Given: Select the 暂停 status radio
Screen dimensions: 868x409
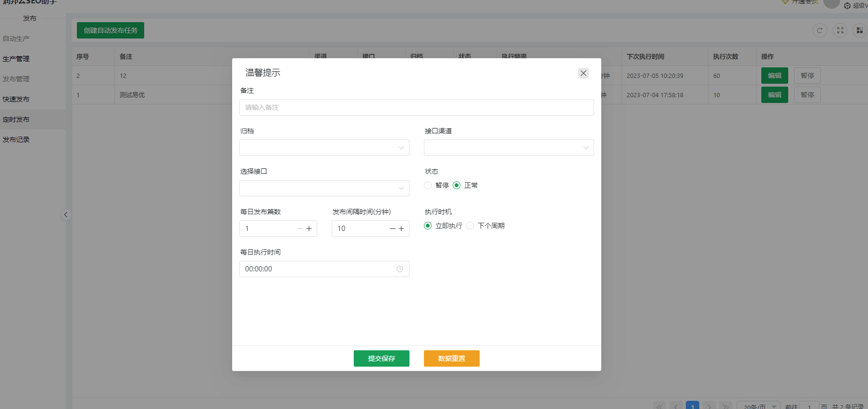Looking at the screenshot, I should click(428, 185).
